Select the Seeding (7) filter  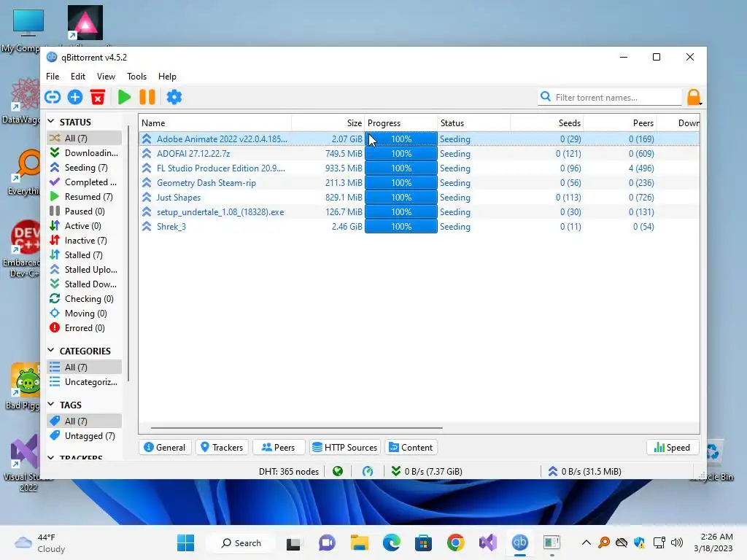85,168
